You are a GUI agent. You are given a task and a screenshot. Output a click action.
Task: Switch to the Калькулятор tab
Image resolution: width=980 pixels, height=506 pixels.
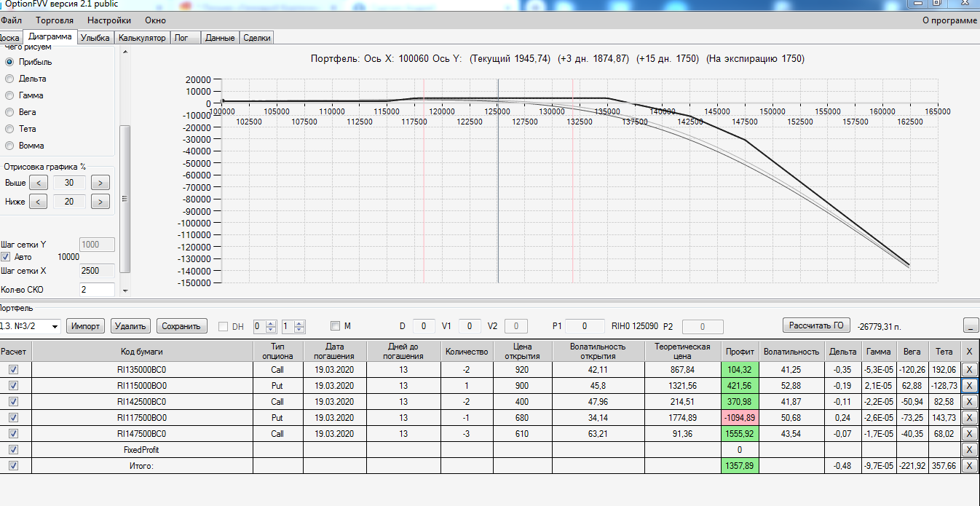point(143,37)
